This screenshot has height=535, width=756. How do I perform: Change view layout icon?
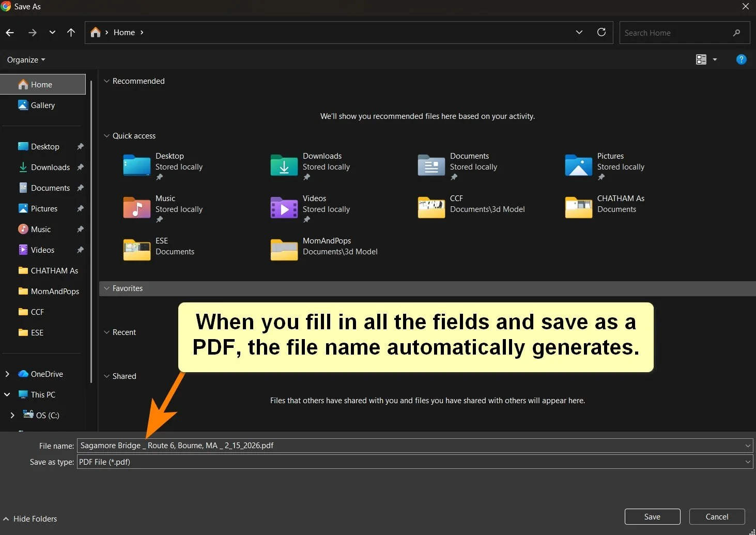coord(701,59)
